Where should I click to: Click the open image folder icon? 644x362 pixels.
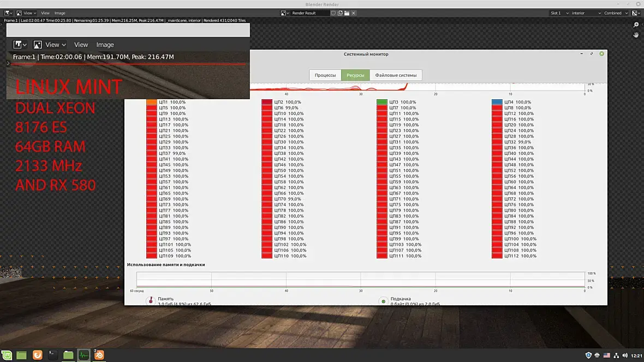[x=347, y=13]
